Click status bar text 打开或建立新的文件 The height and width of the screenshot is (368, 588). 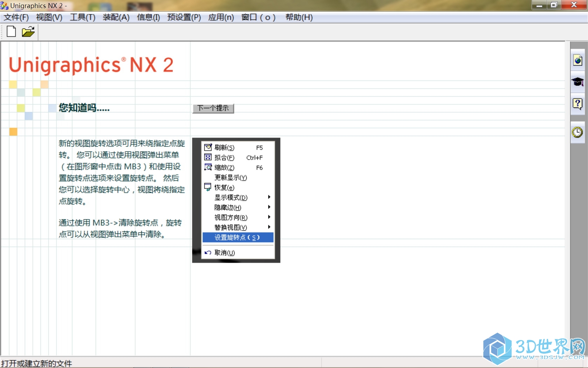pos(36,363)
